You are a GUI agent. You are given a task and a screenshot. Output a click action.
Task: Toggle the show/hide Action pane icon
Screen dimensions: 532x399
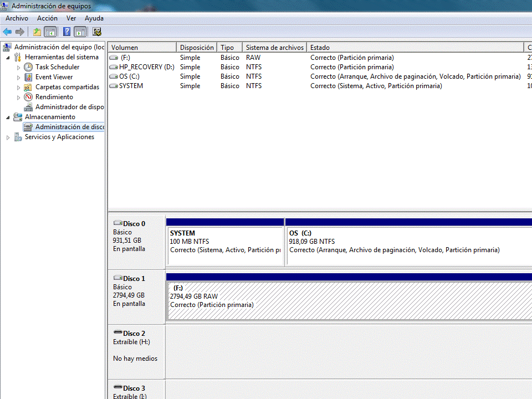tap(80, 32)
